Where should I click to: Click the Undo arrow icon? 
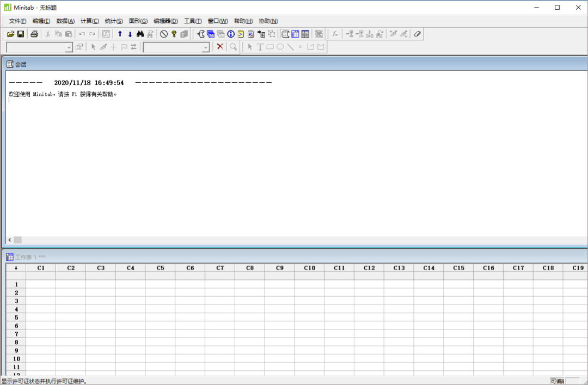pyautogui.click(x=82, y=34)
